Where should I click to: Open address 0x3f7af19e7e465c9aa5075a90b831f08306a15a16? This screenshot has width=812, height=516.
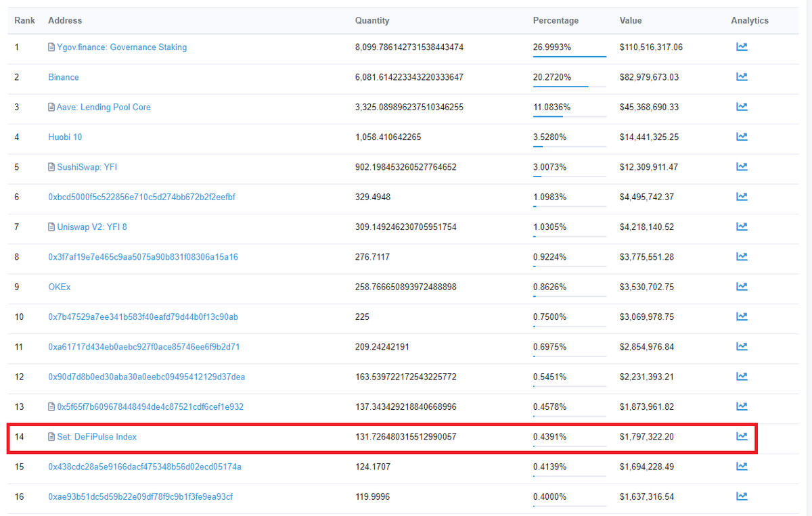click(143, 257)
